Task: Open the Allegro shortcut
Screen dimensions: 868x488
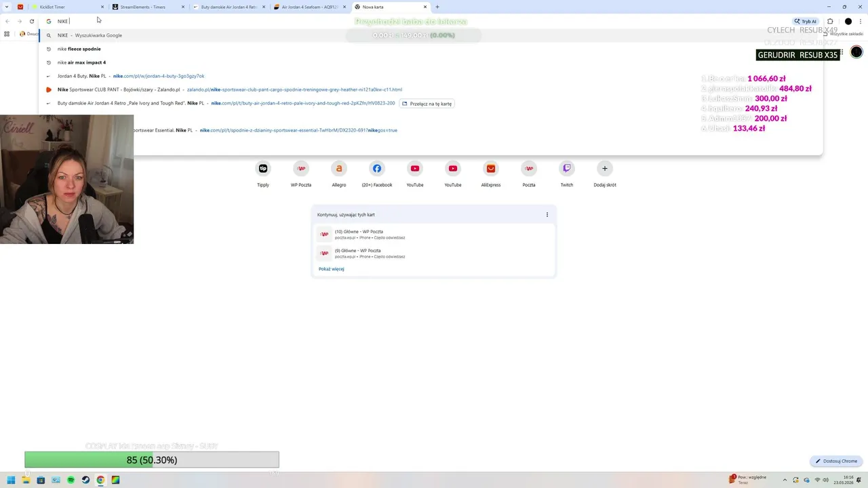Action: 339,174
